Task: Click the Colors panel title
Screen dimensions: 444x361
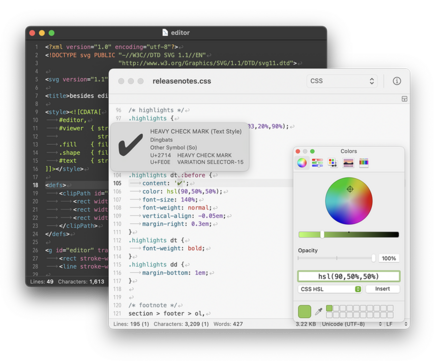Action: point(349,151)
